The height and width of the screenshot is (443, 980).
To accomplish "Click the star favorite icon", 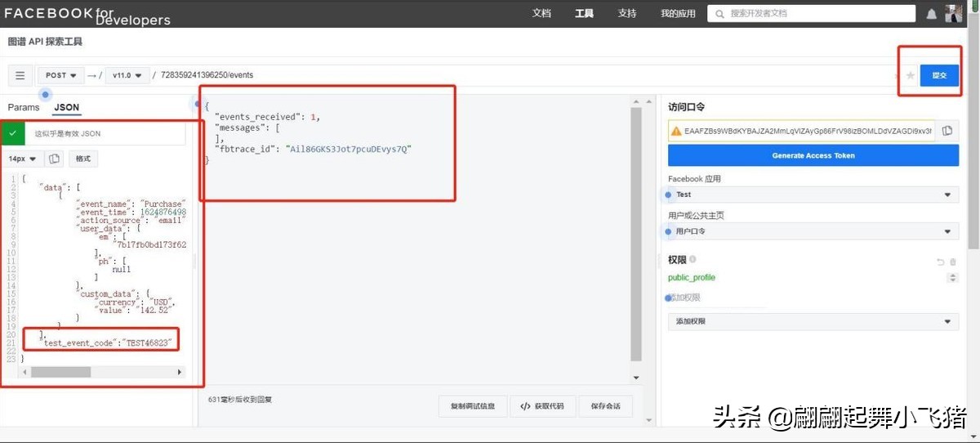I will [911, 75].
